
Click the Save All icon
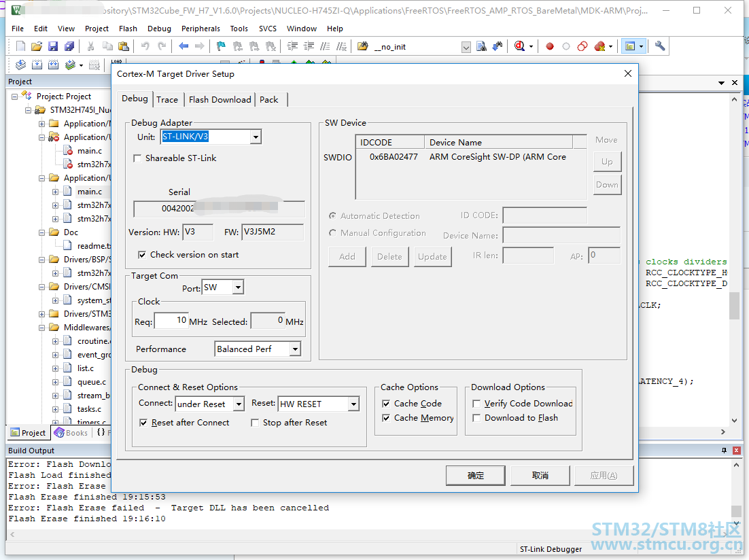click(69, 46)
